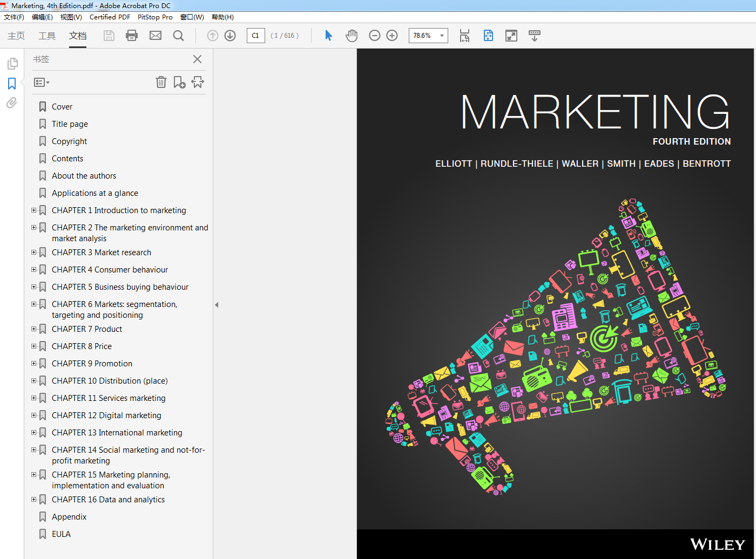Open the Appendix bookmark
This screenshot has height=559, width=756.
click(69, 517)
